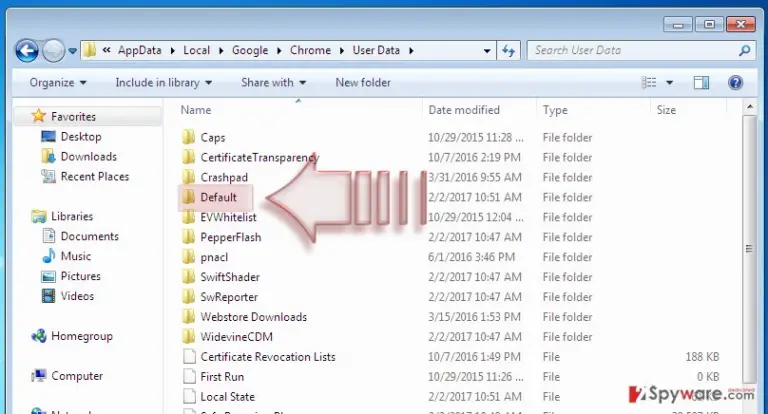Click the Back navigation arrow button
Screen dimensions: 768x414
coord(26,50)
